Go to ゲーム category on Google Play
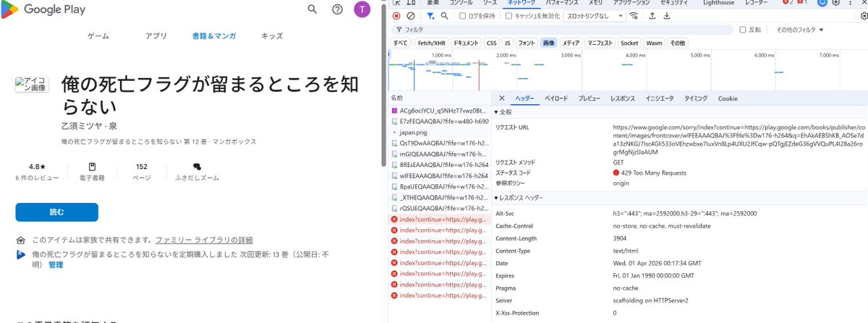868x323 pixels. coord(98,36)
